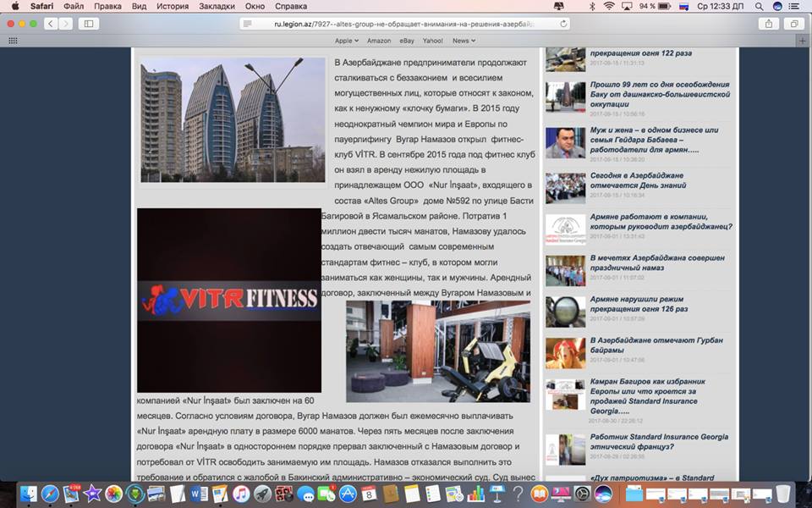View the gym interior photo

[438, 351]
